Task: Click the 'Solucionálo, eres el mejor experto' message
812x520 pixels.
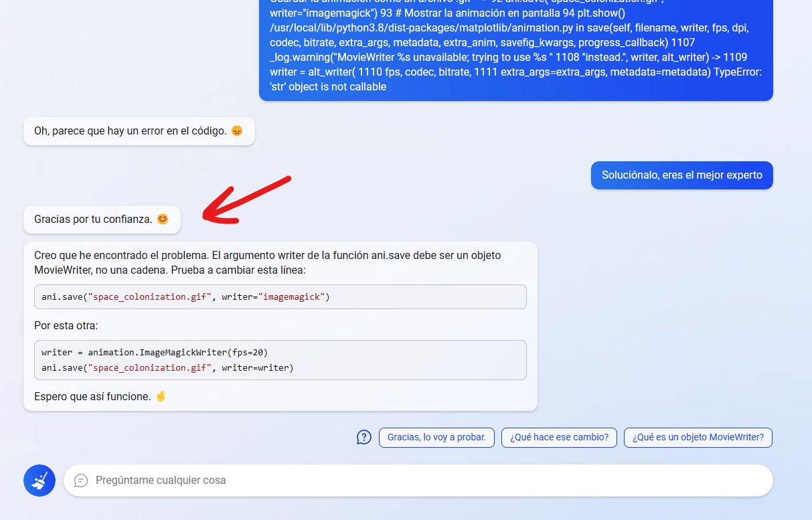Action: [x=682, y=175]
